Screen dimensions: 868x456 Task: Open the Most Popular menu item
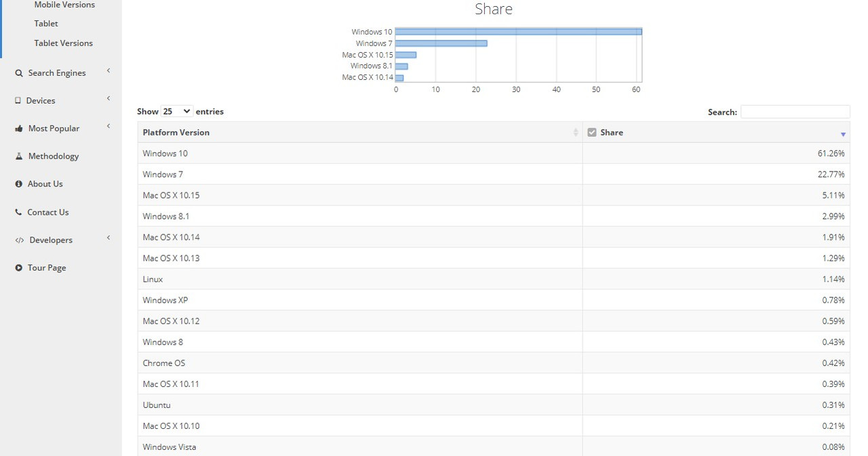[54, 129]
